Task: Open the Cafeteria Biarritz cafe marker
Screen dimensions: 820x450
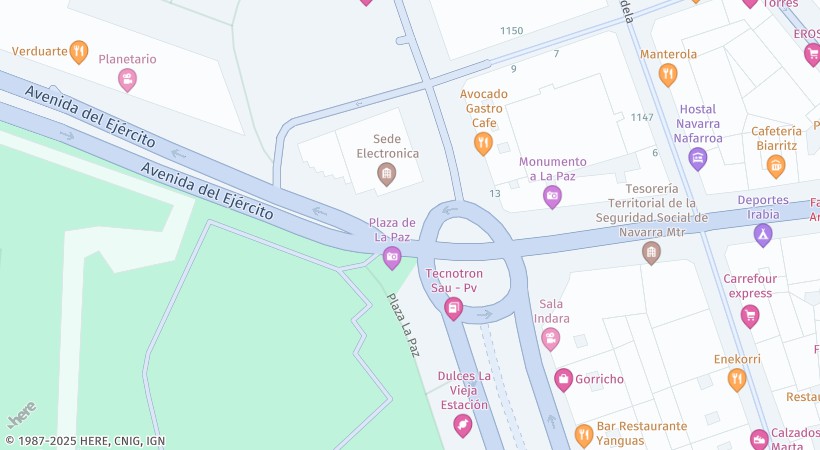Action: 776,166
